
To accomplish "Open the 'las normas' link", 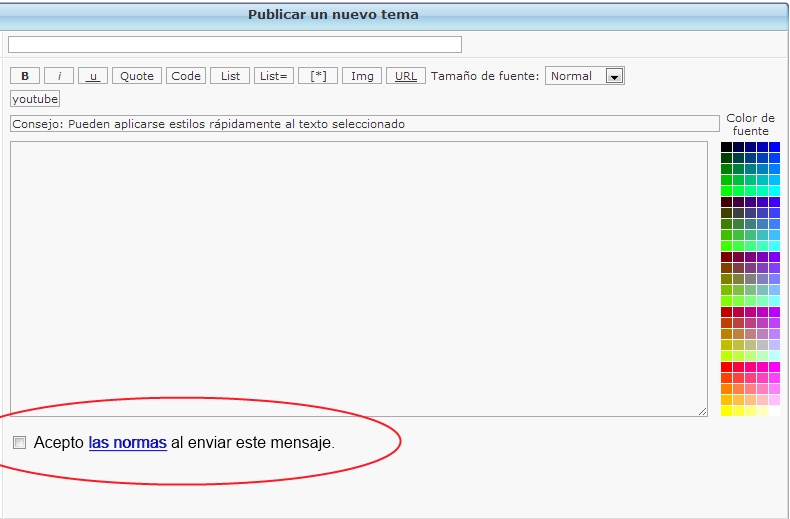I will click(x=127, y=442).
